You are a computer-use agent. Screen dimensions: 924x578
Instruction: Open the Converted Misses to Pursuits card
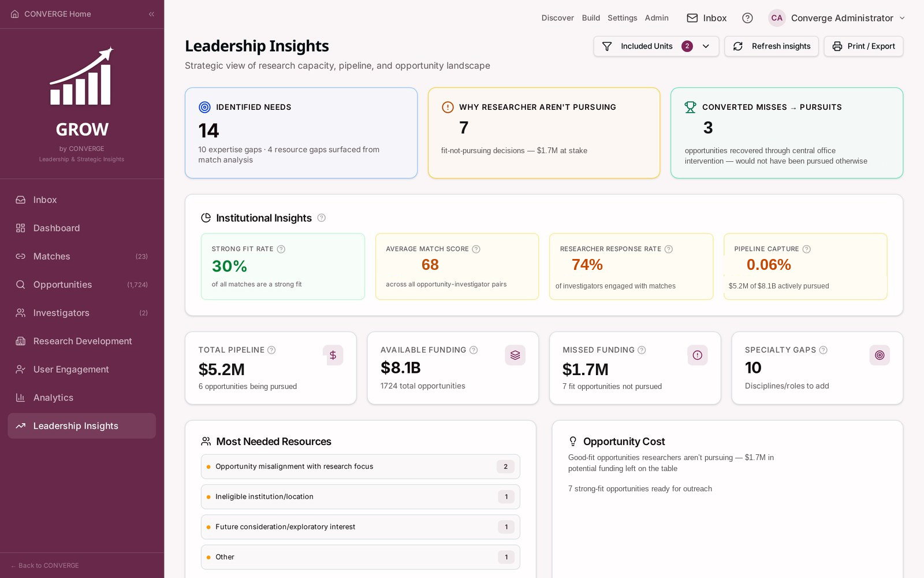(787, 133)
